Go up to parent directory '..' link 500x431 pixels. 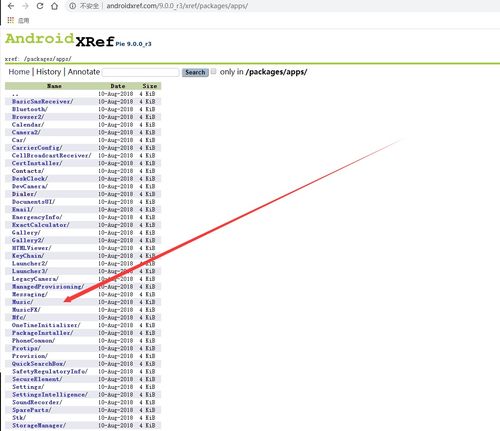tap(15, 94)
